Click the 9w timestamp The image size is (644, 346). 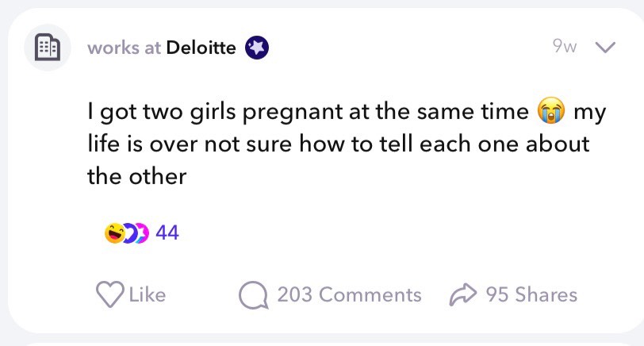coord(565,46)
